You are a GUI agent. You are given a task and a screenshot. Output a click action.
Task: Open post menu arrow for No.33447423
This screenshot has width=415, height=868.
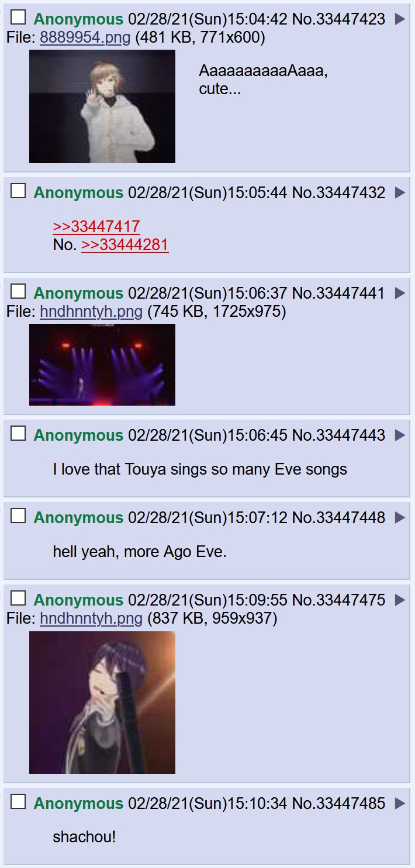coord(400,19)
